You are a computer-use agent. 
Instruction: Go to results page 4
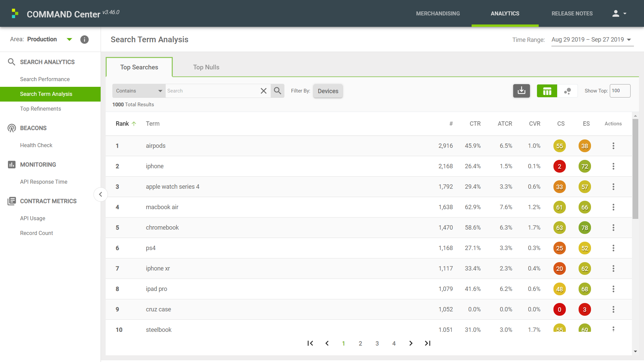click(x=394, y=343)
